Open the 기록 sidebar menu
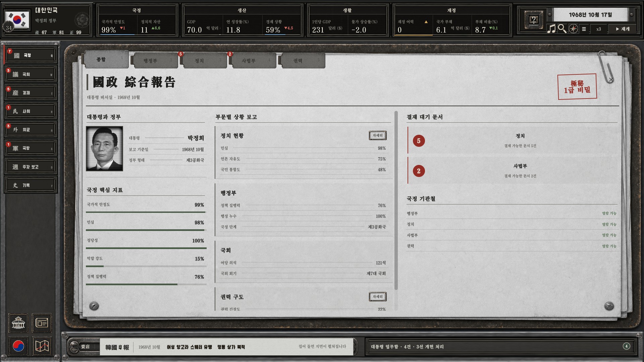 coord(31,185)
